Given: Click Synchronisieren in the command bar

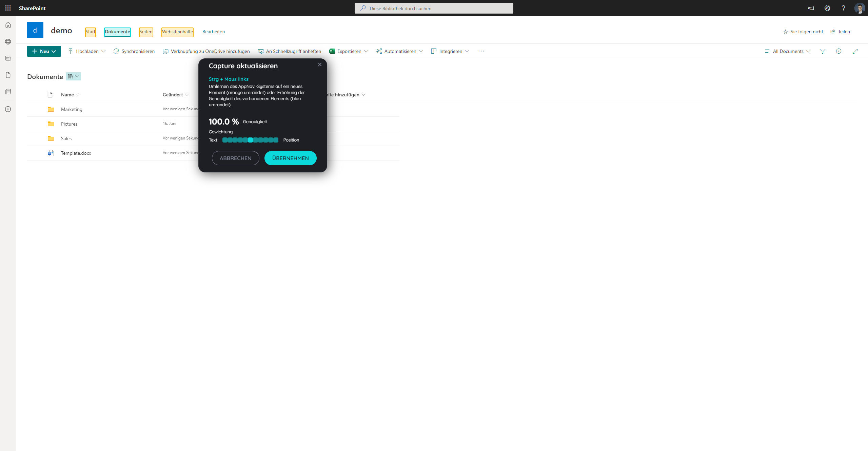Looking at the screenshot, I should click(134, 51).
